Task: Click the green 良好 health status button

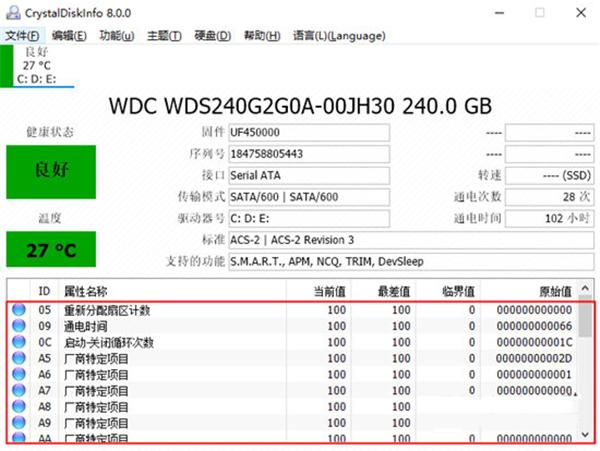Action: pyautogui.click(x=51, y=172)
